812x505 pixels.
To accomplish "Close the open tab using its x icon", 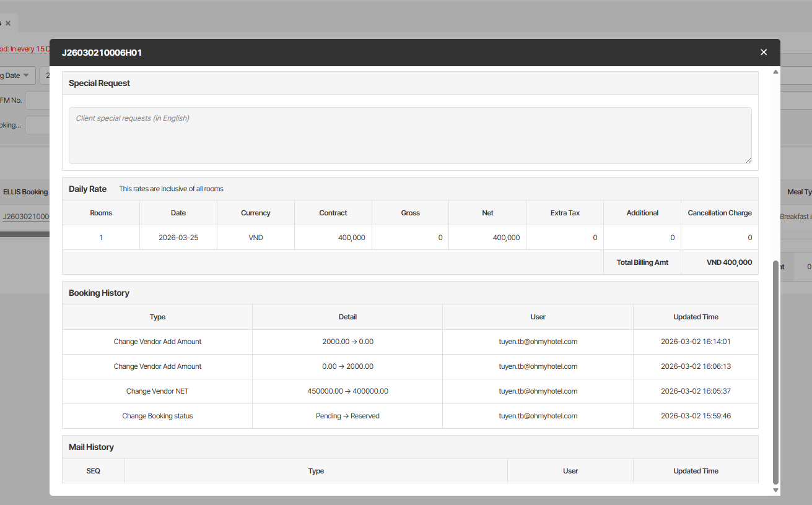I will click(8, 23).
